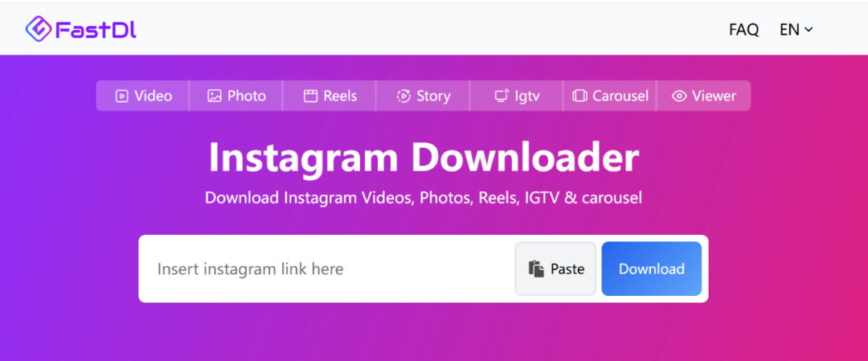Open the FAQ page link
This screenshot has width=868, height=361.
pos(743,30)
